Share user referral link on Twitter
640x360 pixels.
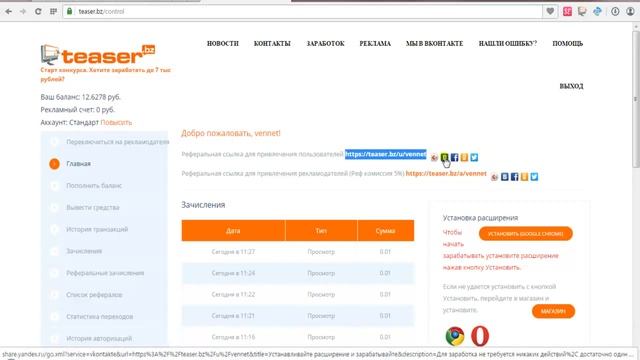(474, 157)
